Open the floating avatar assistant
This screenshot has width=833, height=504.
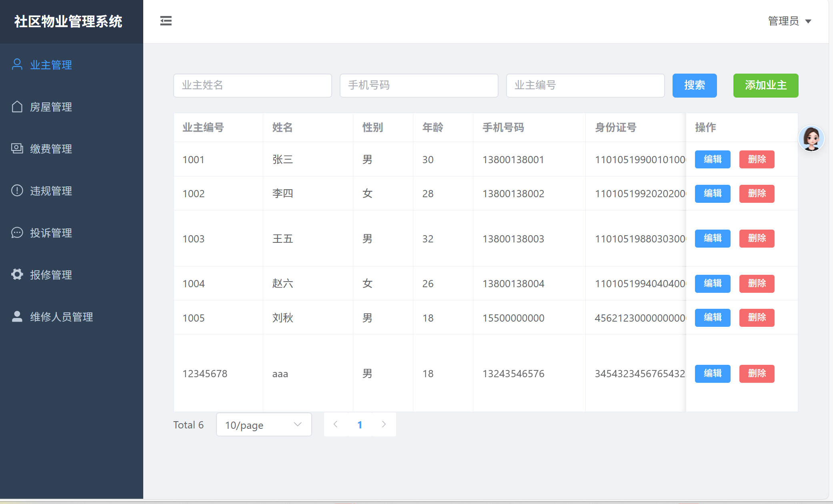tap(811, 139)
